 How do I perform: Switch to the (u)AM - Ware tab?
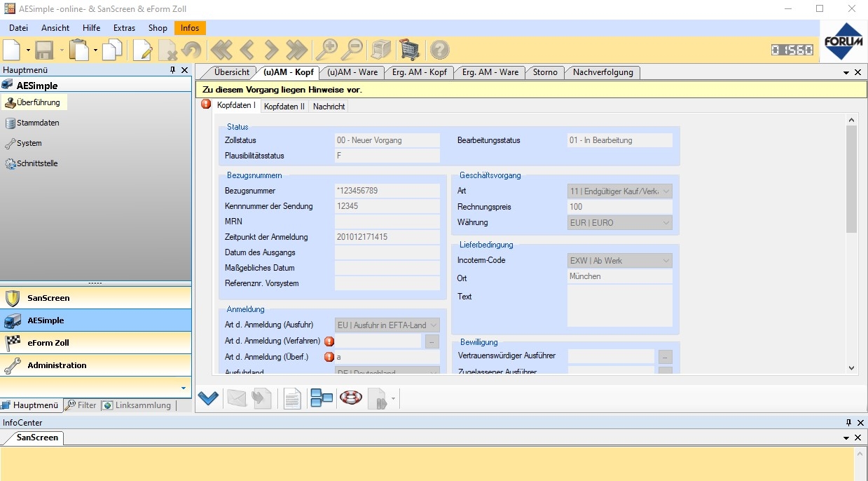pos(352,72)
